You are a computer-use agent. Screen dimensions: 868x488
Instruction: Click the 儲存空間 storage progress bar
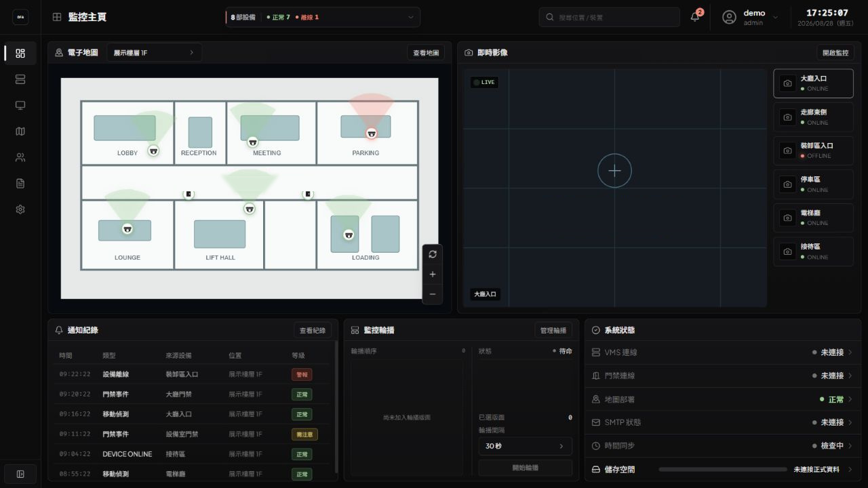[x=722, y=469]
